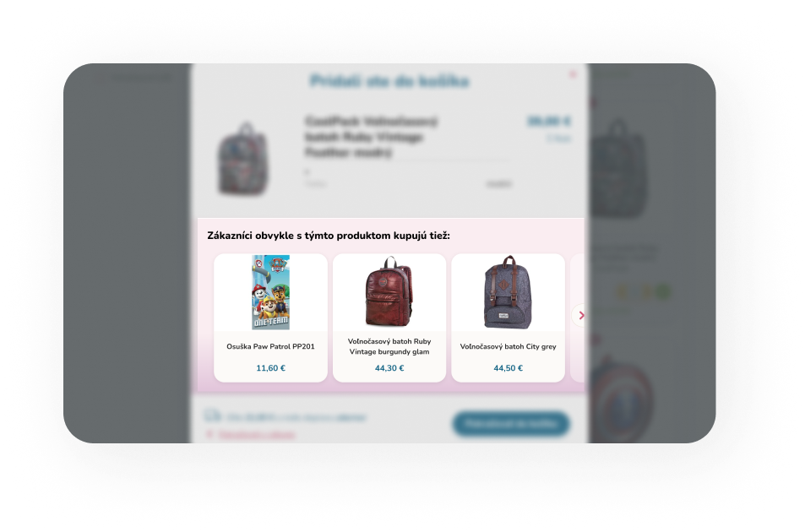This screenshot has width=805, height=532.
Task: Click the backpack photo behind the popup
Action: pyautogui.click(x=619, y=168)
